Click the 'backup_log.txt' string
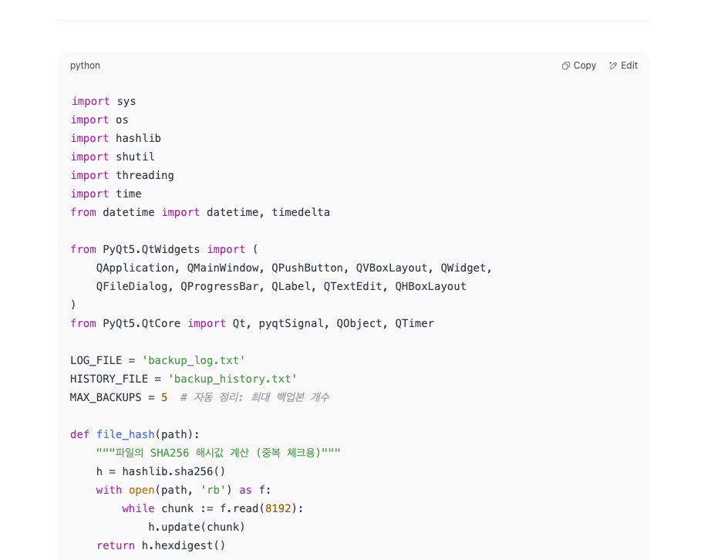The height and width of the screenshot is (560, 728). [x=194, y=361]
